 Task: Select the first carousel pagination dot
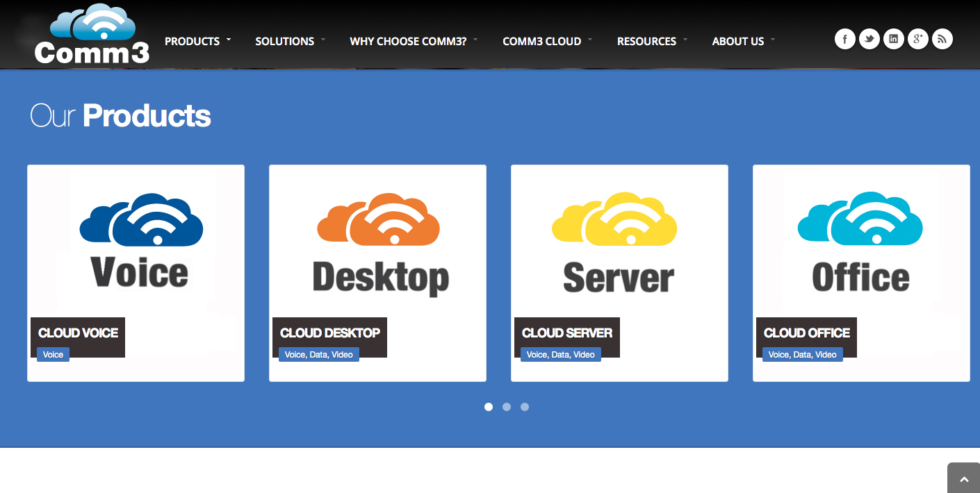489,407
